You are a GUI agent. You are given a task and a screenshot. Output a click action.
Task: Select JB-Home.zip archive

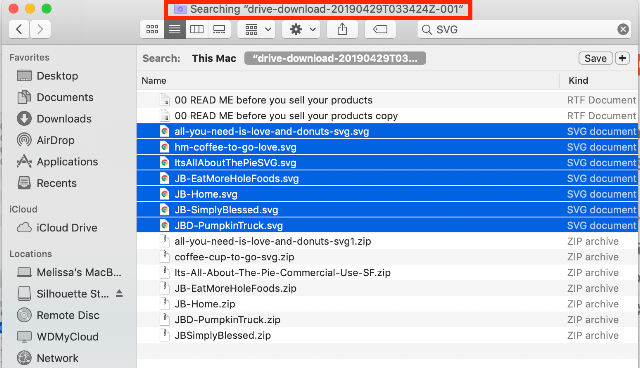[x=387, y=304]
